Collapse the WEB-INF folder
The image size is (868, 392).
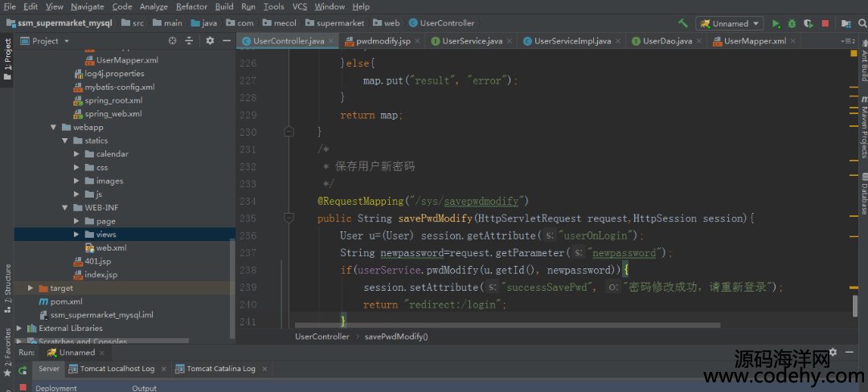(x=65, y=208)
